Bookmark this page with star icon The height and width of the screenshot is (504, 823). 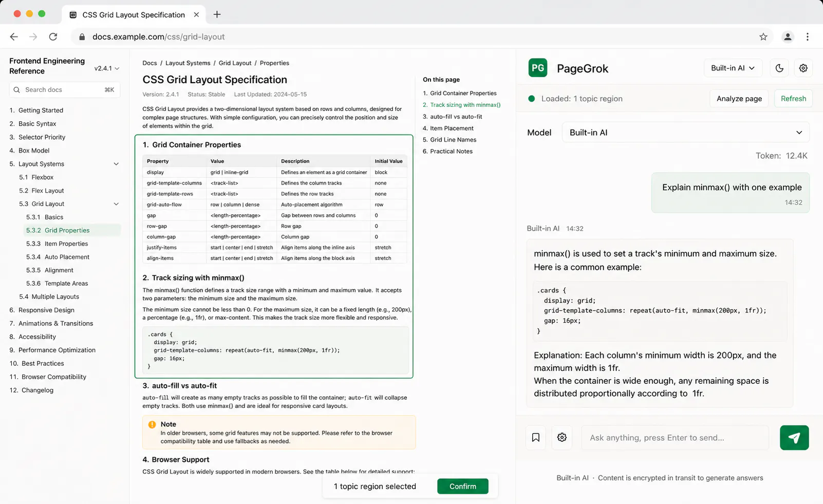(763, 36)
